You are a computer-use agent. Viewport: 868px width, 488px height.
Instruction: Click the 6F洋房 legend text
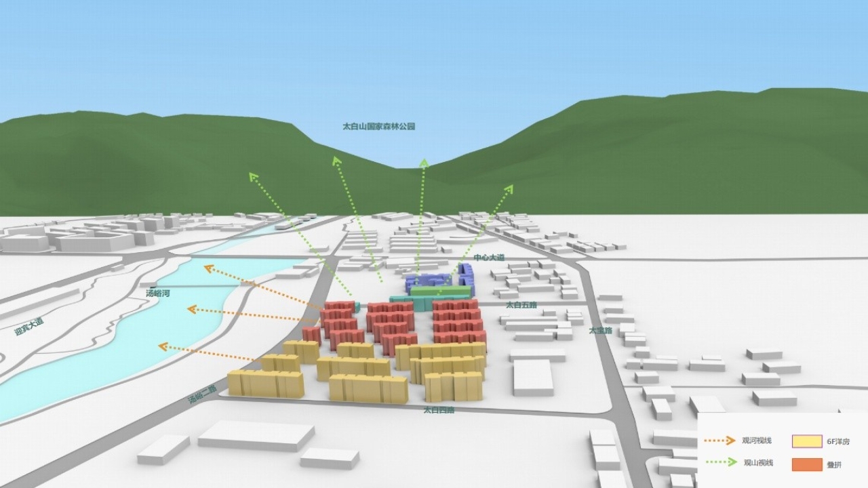837,442
